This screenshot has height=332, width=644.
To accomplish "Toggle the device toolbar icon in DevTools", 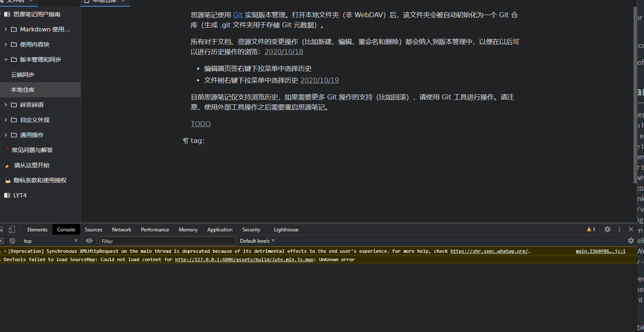I will coord(12,229).
